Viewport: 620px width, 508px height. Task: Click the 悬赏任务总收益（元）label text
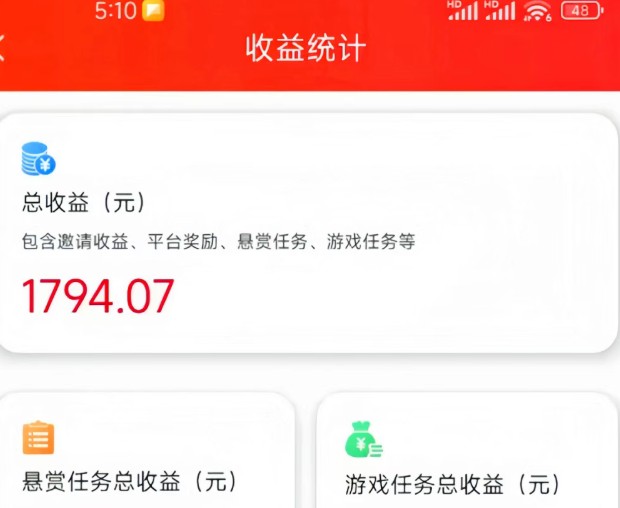[130, 482]
